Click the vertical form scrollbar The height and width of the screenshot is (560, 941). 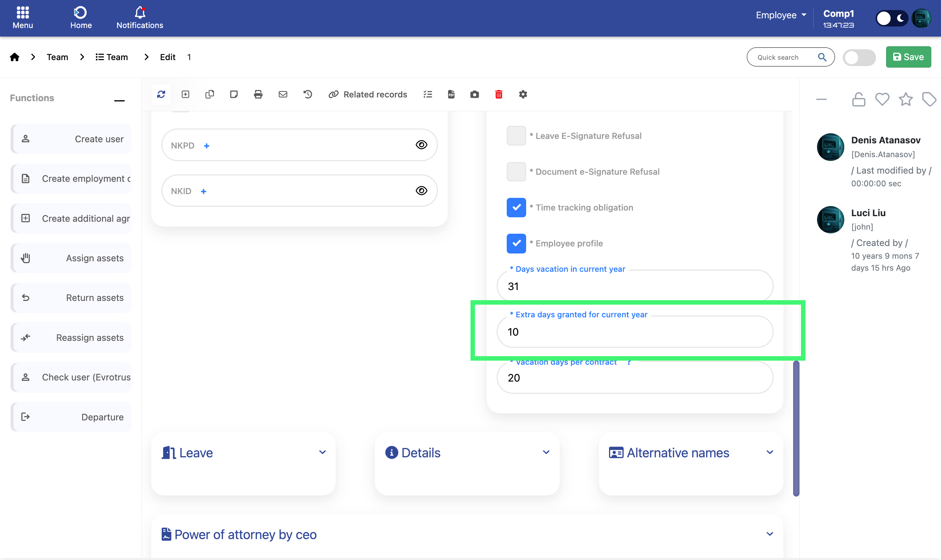(x=796, y=428)
